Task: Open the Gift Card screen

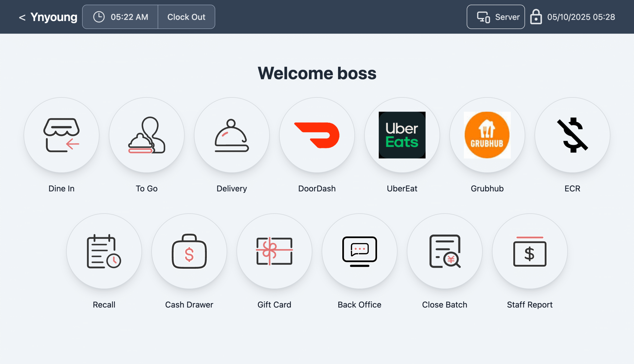Action: [274, 251]
